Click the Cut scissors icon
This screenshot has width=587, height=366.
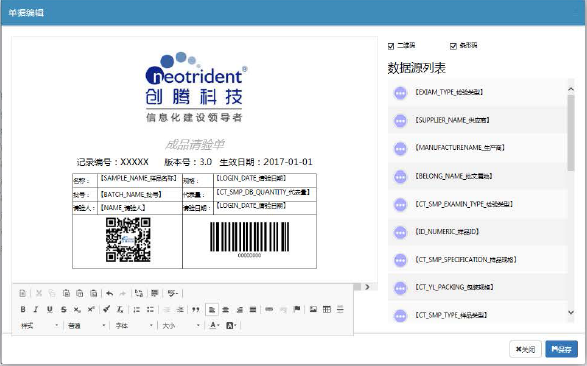pyautogui.click(x=39, y=293)
